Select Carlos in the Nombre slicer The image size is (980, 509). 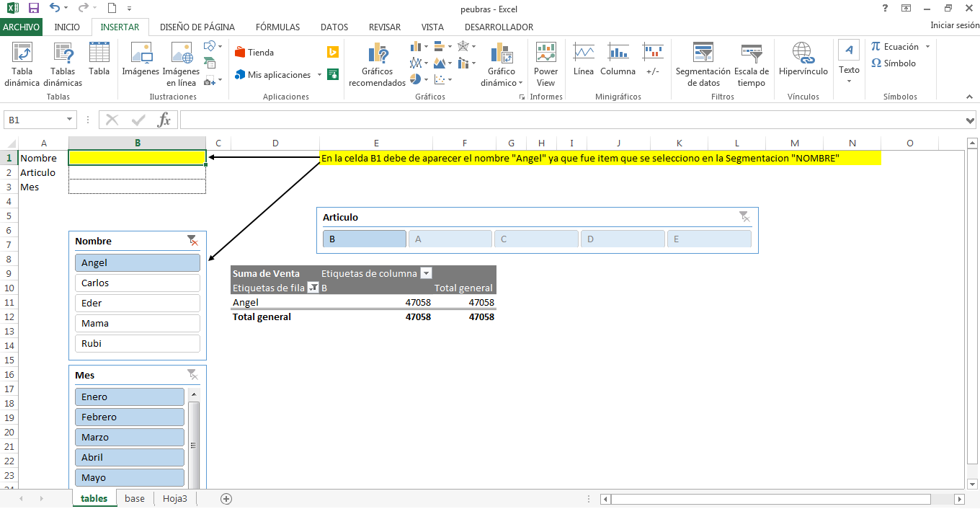point(137,283)
